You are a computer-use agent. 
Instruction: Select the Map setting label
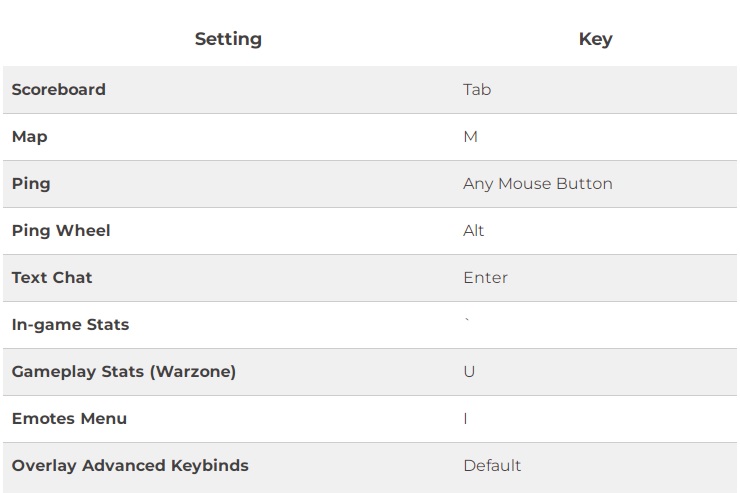29,137
